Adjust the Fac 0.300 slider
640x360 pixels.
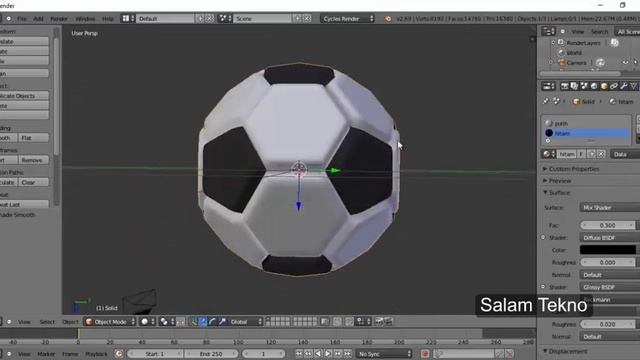pos(608,225)
